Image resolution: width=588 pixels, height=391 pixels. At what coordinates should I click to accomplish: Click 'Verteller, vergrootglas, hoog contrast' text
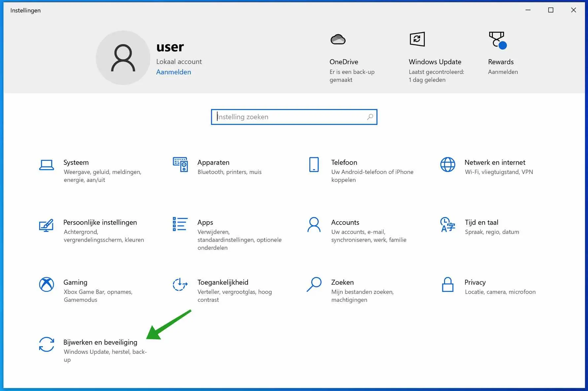pos(234,296)
